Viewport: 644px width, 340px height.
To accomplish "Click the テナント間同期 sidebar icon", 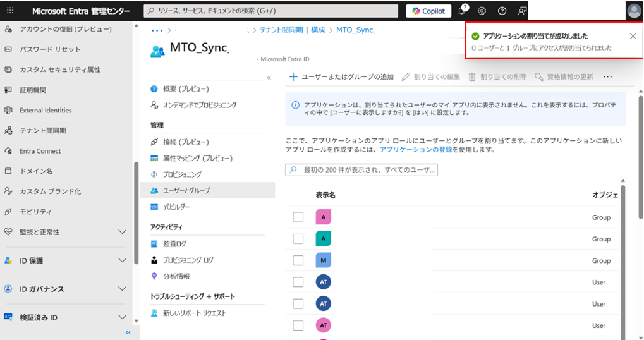I will tap(8, 131).
